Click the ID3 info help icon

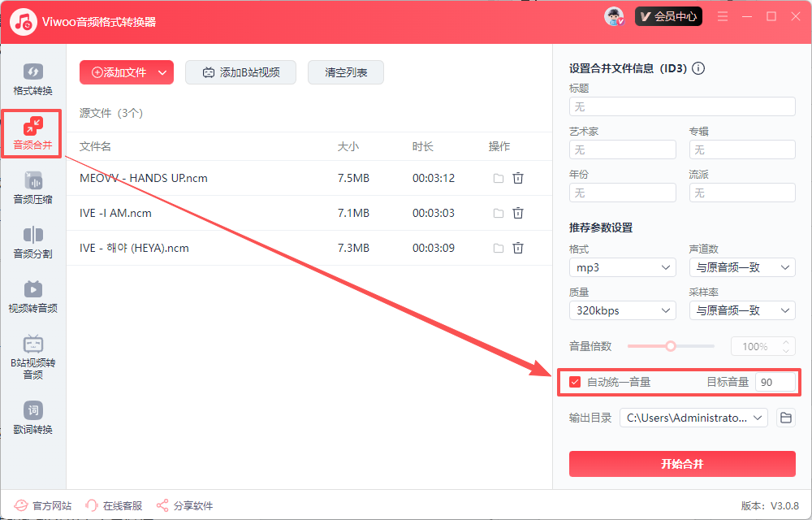698,68
